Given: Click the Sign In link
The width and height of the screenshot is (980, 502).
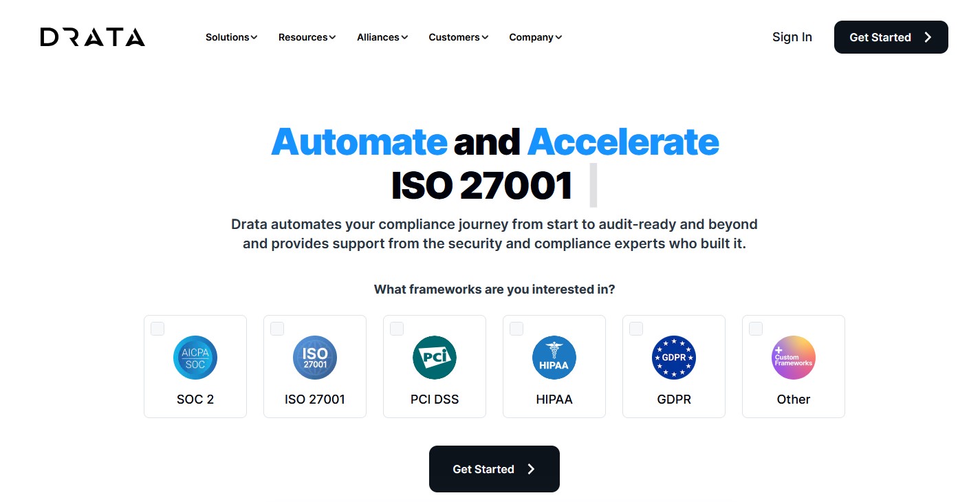Looking at the screenshot, I should pos(792,37).
